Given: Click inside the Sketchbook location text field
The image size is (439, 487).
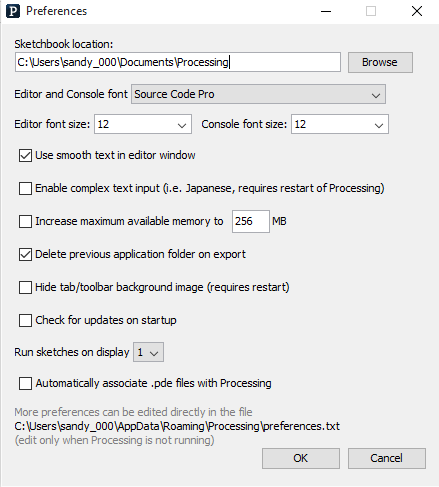Looking at the screenshot, I should pyautogui.click(x=178, y=62).
